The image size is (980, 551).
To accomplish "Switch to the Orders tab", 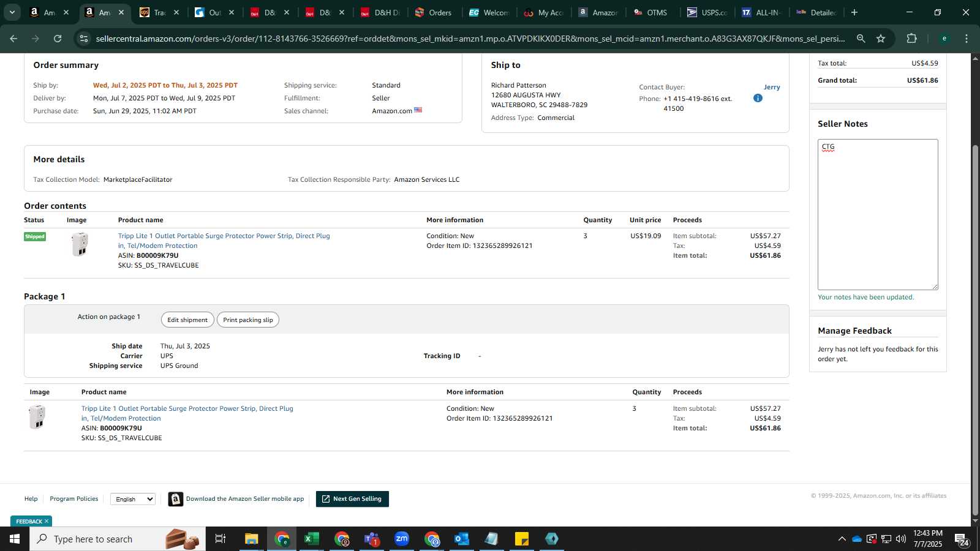I will 434,12.
